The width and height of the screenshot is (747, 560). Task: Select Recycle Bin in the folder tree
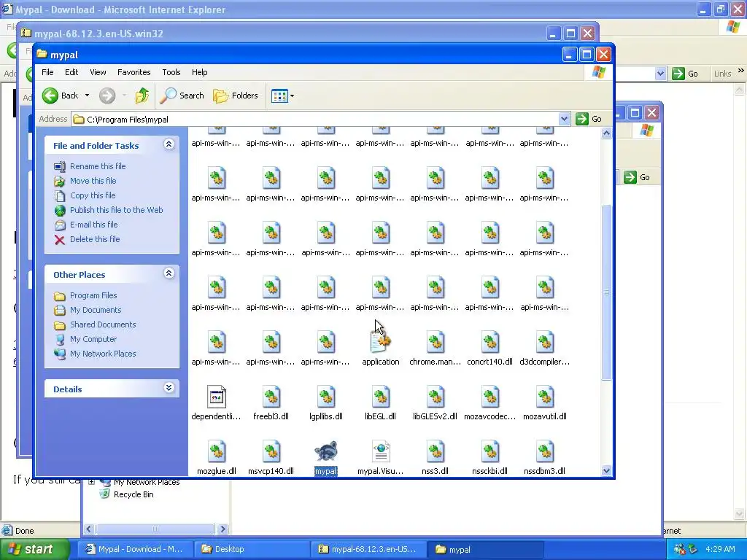pos(133,494)
